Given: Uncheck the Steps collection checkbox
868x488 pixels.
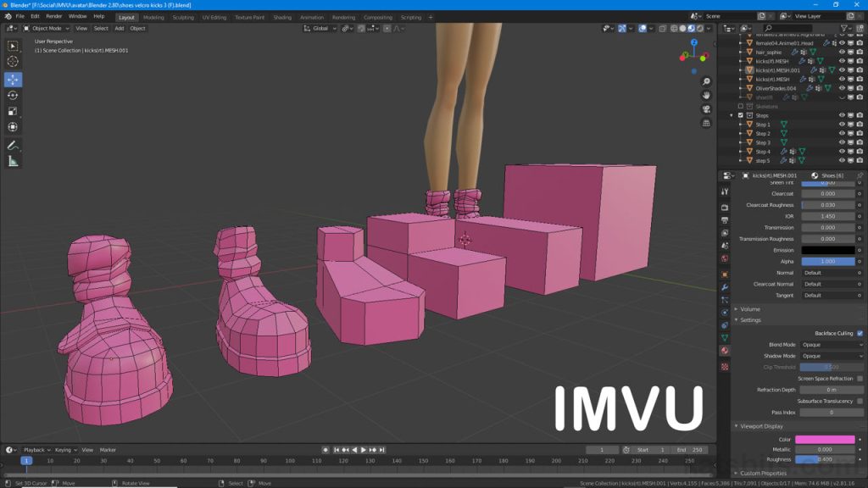Looking at the screenshot, I should 739,114.
